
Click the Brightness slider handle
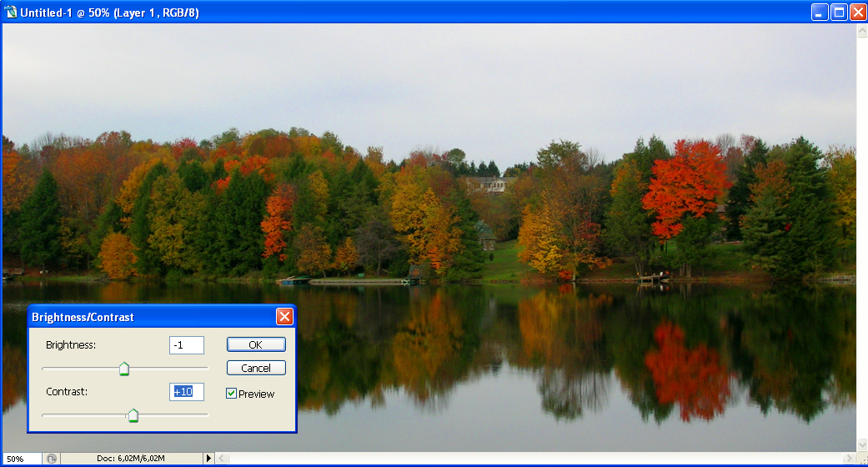click(124, 369)
